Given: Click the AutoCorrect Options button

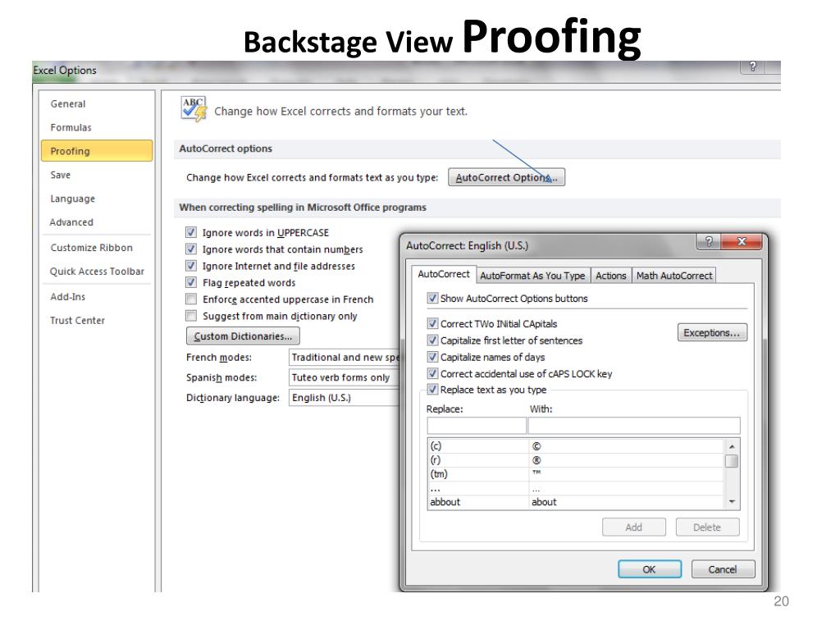Looking at the screenshot, I should coord(506,177).
